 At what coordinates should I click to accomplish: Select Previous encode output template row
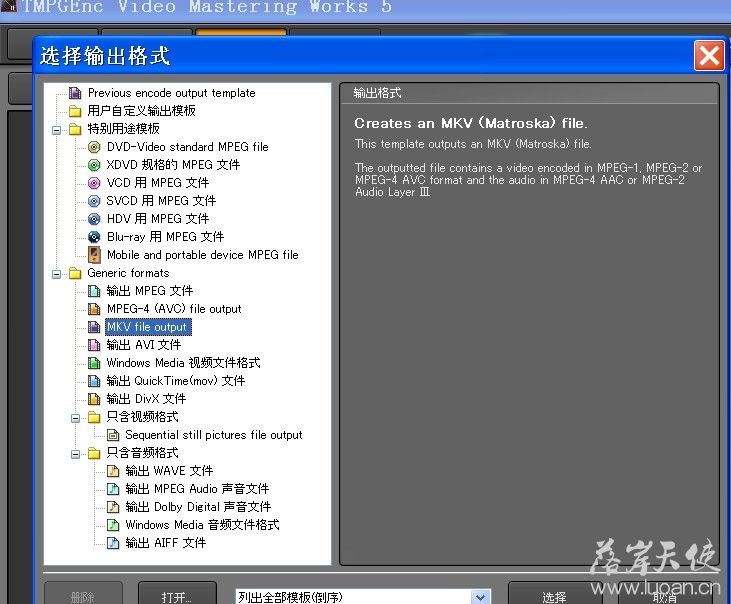tap(172, 93)
